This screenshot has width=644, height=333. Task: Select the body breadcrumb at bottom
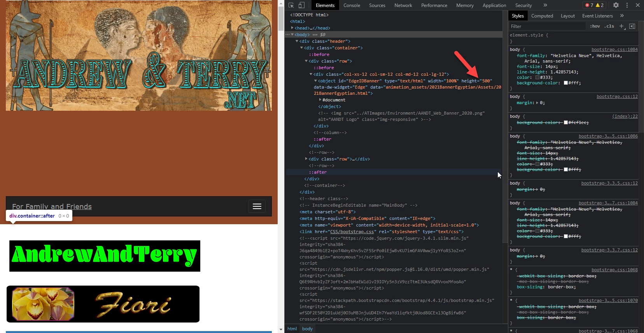click(x=307, y=329)
